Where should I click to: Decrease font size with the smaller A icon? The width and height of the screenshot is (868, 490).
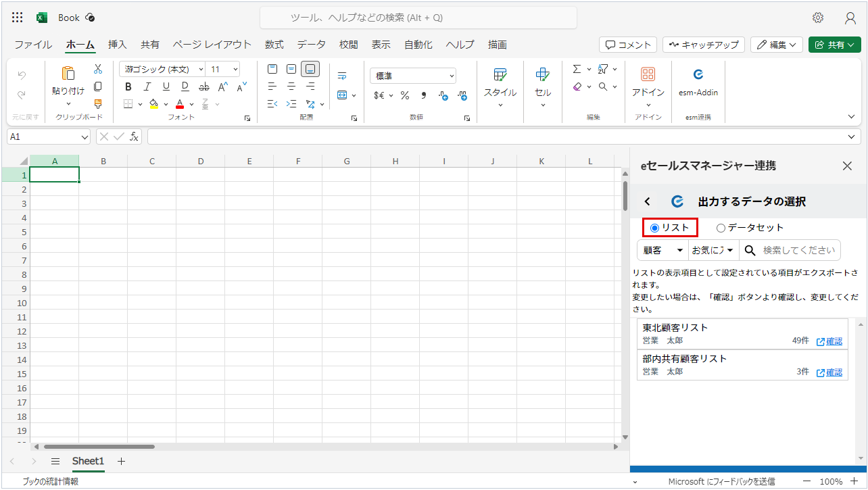pos(241,87)
